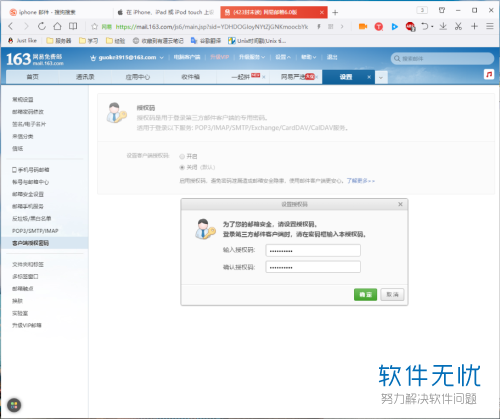
Task: Click the green 确定 button
Action: 365,294
